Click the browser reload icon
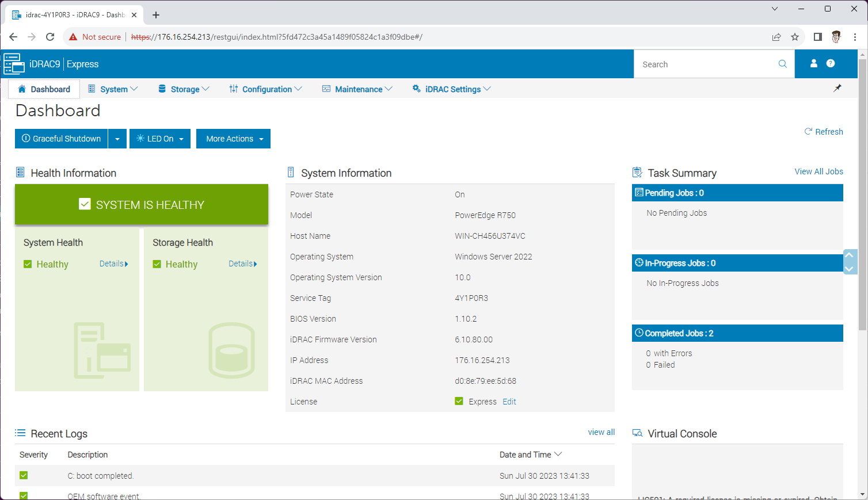The image size is (868, 500). pos(50,37)
